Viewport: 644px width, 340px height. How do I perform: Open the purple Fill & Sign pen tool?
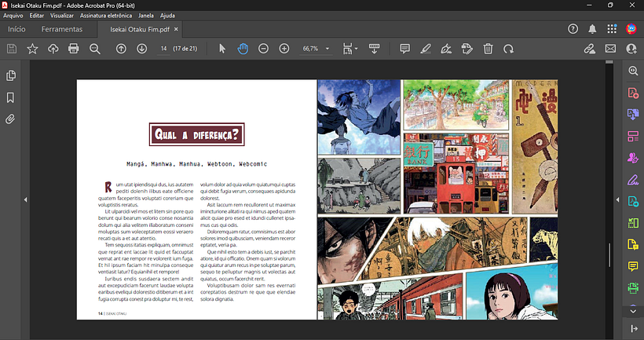[633, 180]
